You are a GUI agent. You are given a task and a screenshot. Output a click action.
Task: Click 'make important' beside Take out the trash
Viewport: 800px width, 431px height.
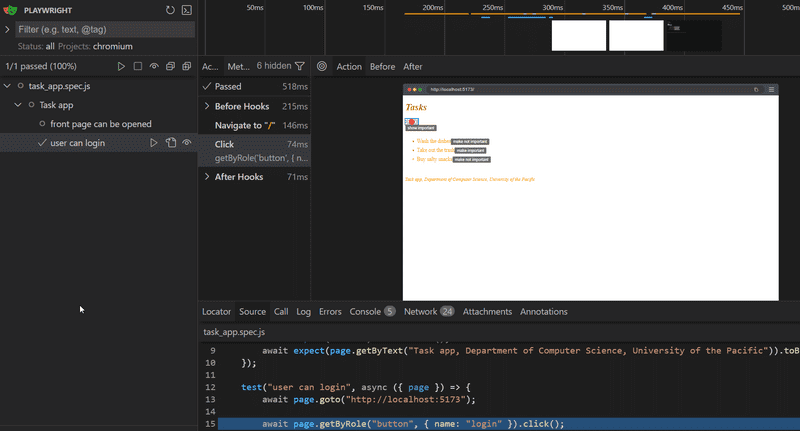(470, 150)
